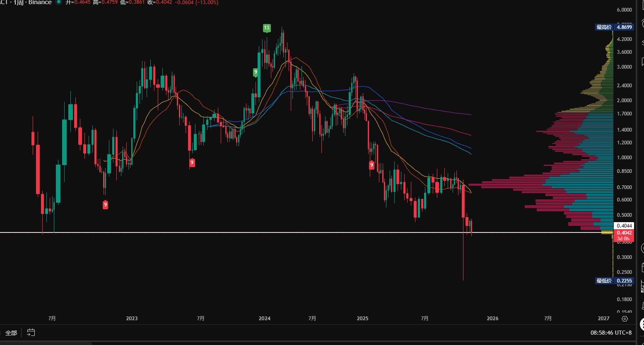Screen dimensions: 644x345
Task: Select the green 9 signal marker
Action: coord(256,72)
